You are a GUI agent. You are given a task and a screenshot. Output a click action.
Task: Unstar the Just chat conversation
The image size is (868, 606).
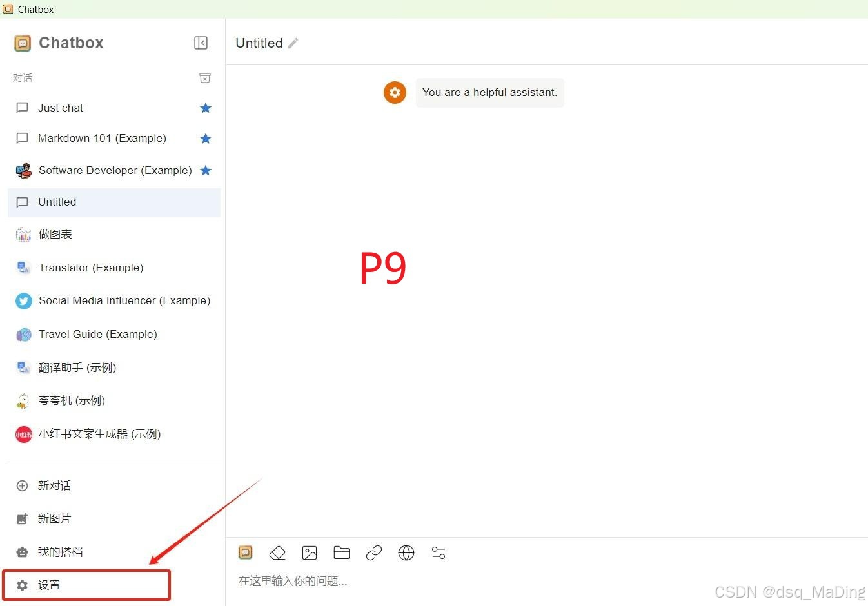point(206,108)
